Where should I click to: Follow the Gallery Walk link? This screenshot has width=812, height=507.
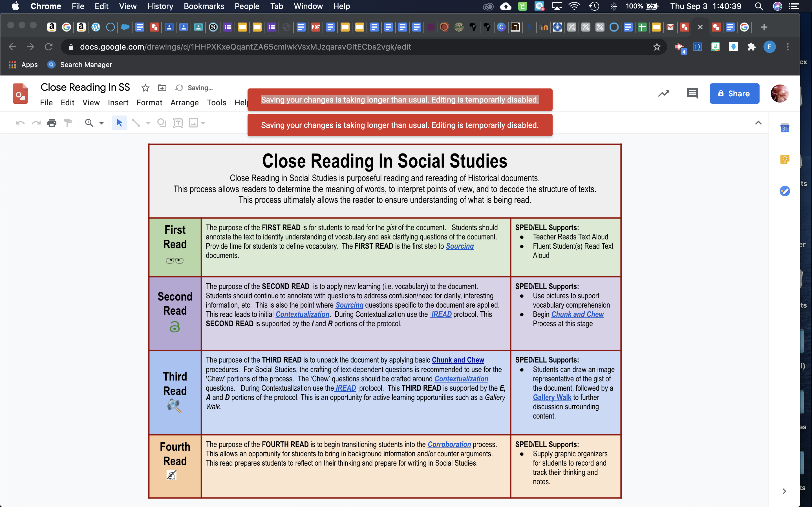tap(551, 397)
